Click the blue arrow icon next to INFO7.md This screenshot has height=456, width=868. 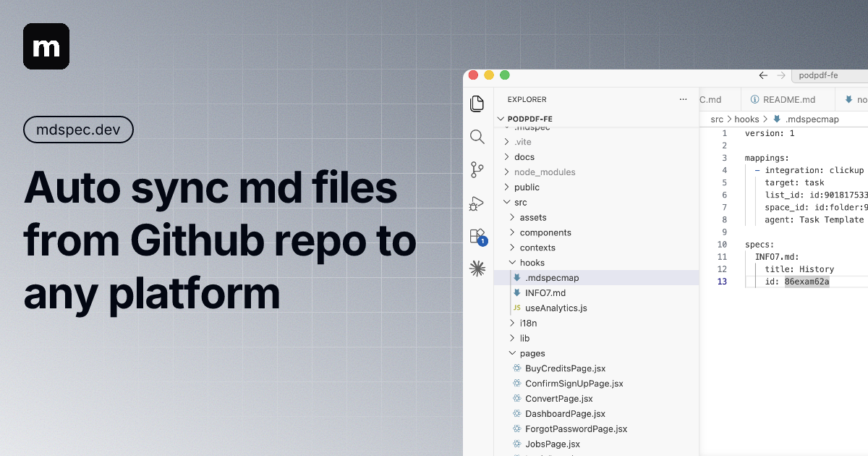(x=516, y=292)
